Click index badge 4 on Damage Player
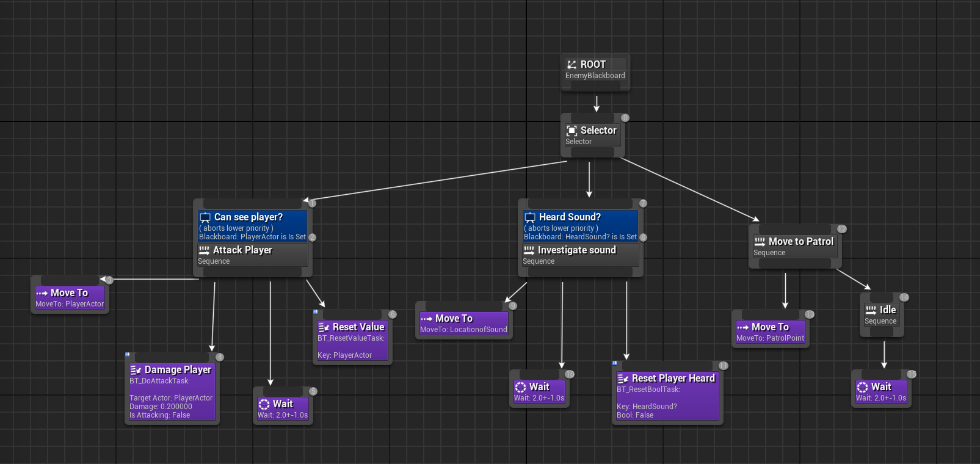 (220, 357)
